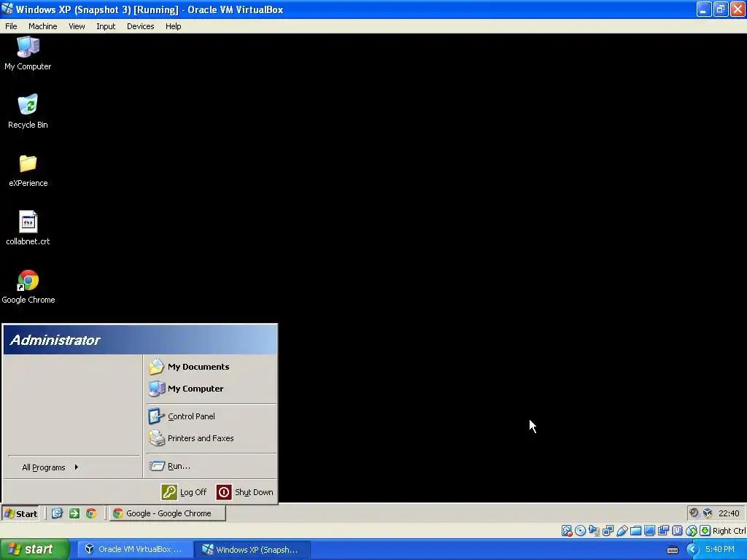Click the display status icon
The height and width of the screenshot is (560, 747).
[649, 531]
